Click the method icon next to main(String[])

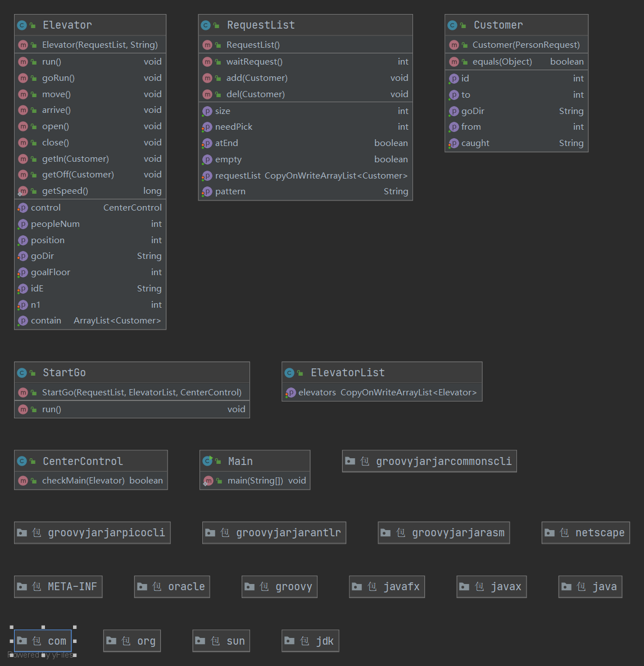208,481
